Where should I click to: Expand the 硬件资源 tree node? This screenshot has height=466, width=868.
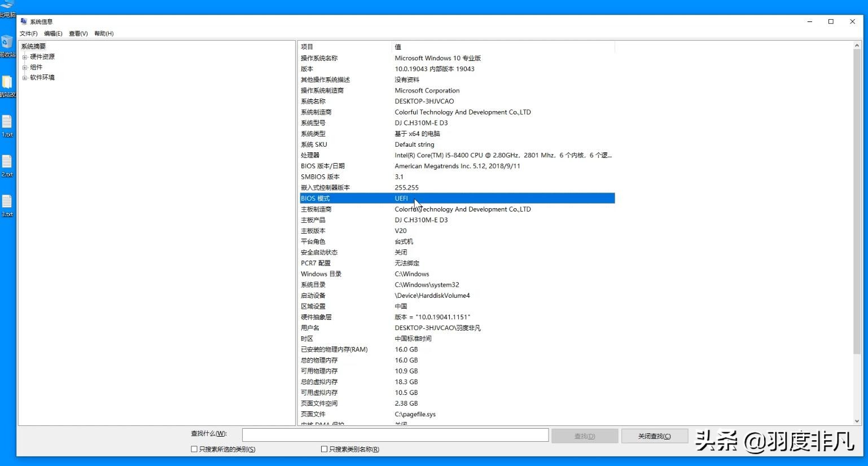(25, 56)
